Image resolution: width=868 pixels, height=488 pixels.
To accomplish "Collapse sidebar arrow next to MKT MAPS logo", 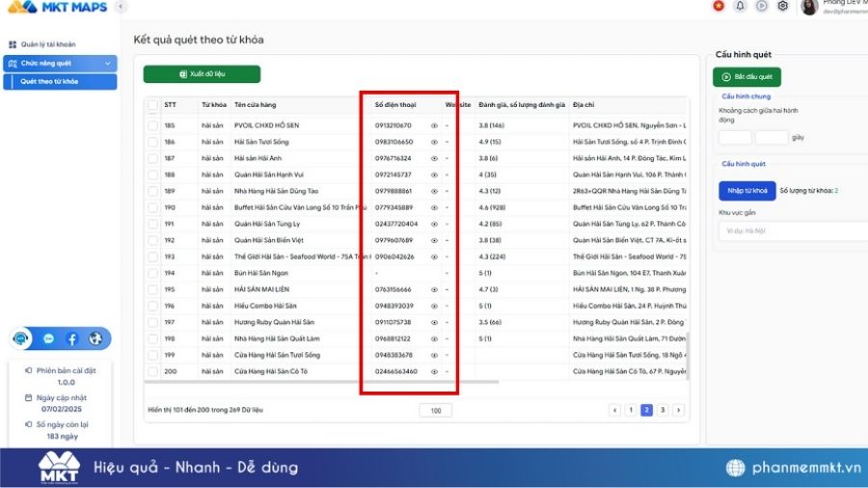I will click(121, 7).
